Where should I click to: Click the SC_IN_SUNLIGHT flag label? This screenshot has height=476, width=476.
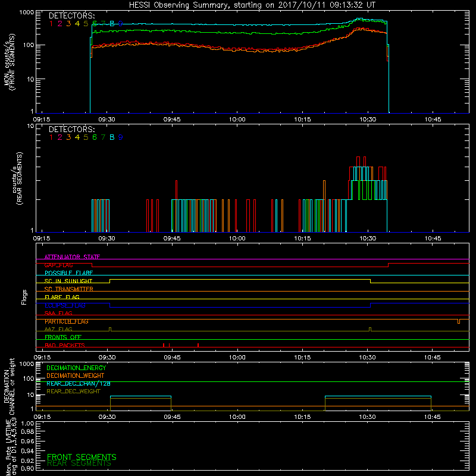pyautogui.click(x=68, y=281)
